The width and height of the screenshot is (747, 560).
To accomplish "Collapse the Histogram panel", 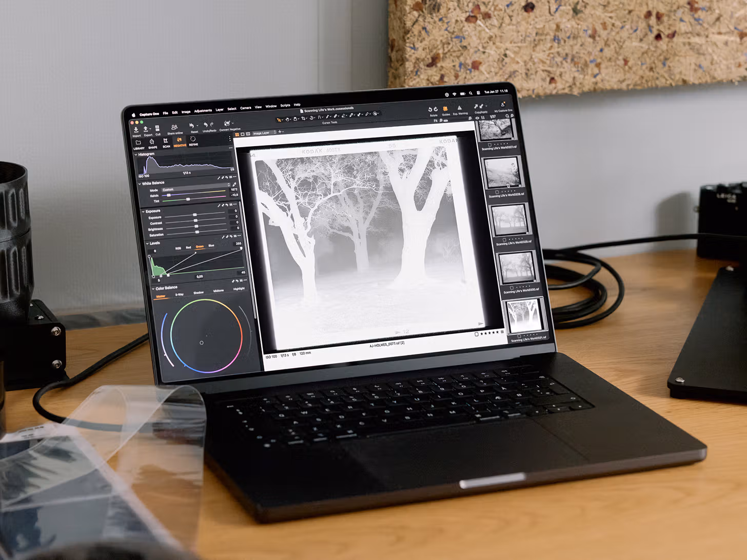I will [x=136, y=154].
